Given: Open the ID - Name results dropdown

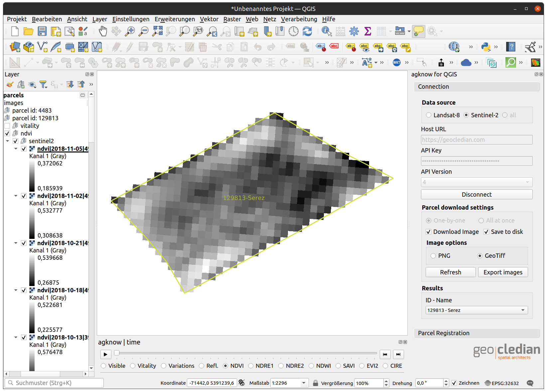Looking at the screenshot, I should click(x=477, y=310).
